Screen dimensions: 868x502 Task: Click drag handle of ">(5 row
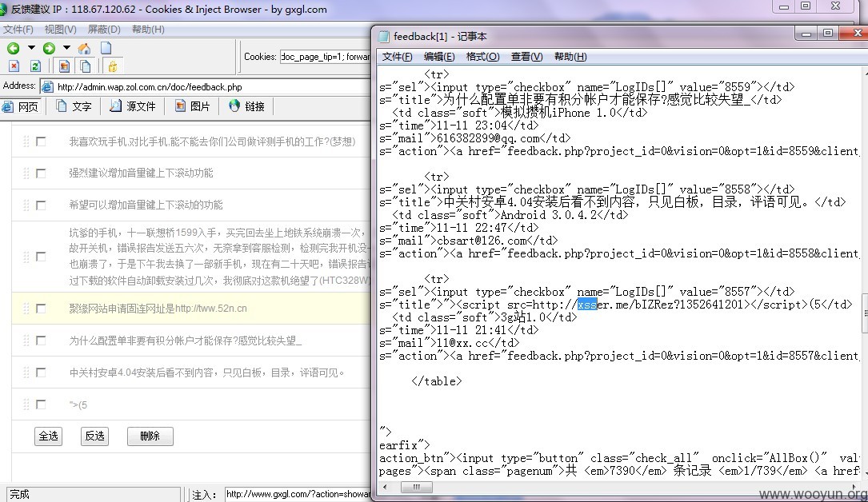click(26, 404)
